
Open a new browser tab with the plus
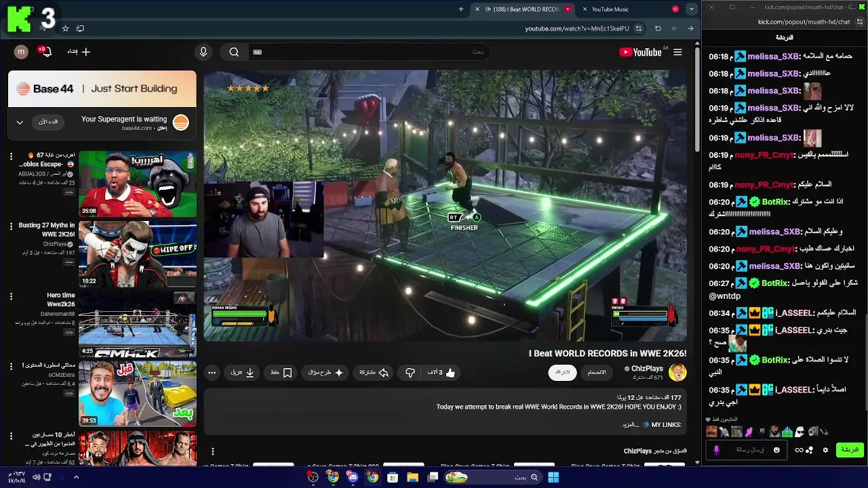461,9
